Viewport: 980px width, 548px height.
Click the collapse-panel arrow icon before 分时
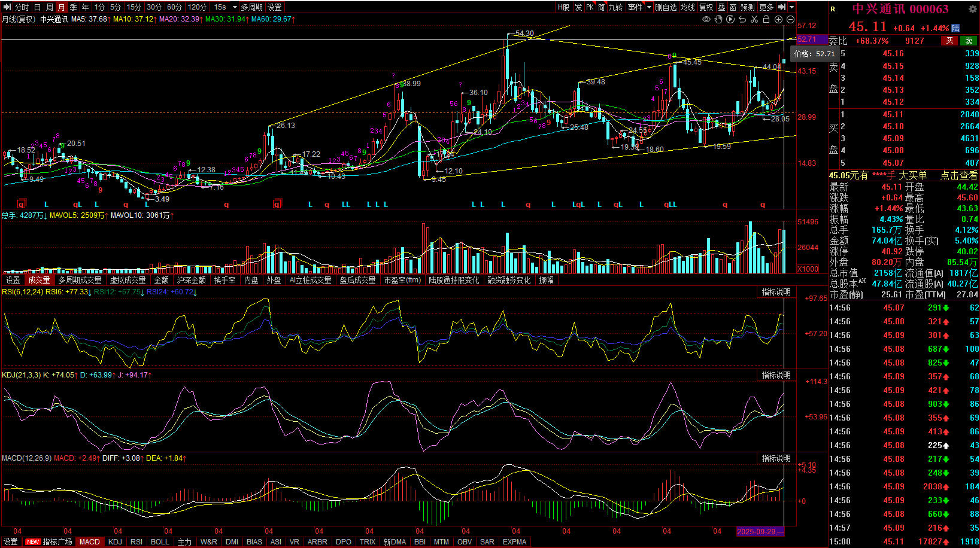(x=8, y=7)
